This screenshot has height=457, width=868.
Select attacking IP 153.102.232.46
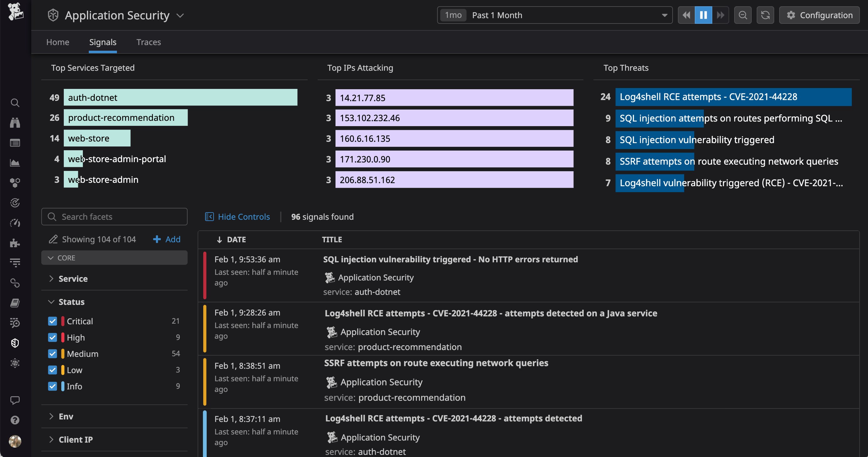pyautogui.click(x=454, y=118)
